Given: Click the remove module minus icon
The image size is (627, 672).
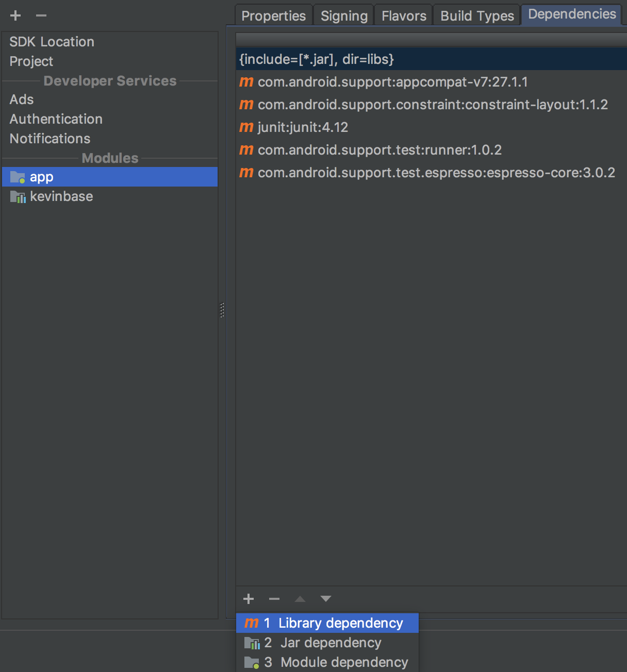Looking at the screenshot, I should point(41,15).
